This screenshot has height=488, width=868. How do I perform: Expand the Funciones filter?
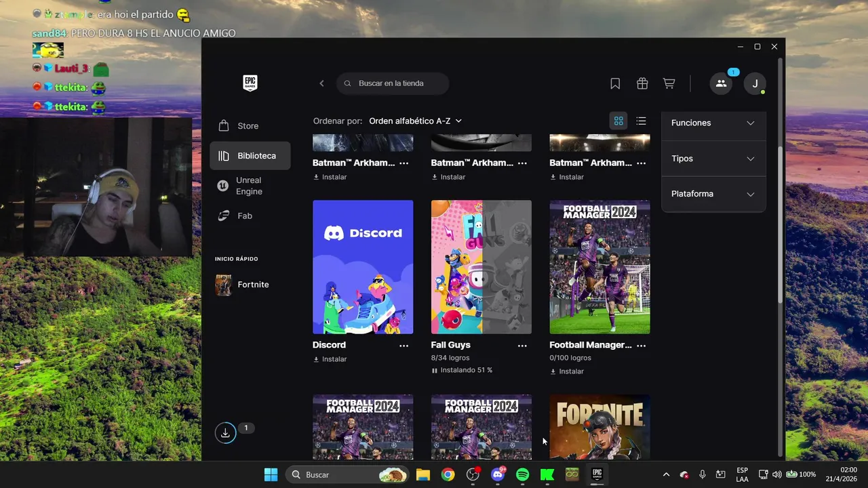coord(713,123)
